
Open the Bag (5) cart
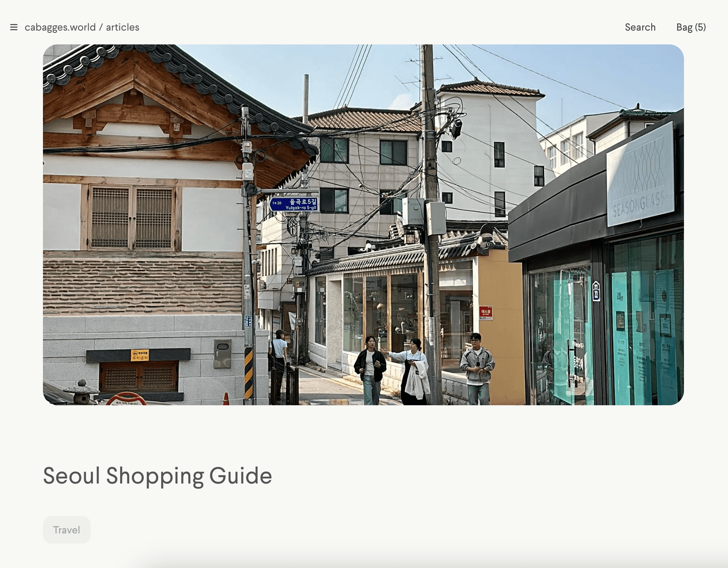coord(691,27)
